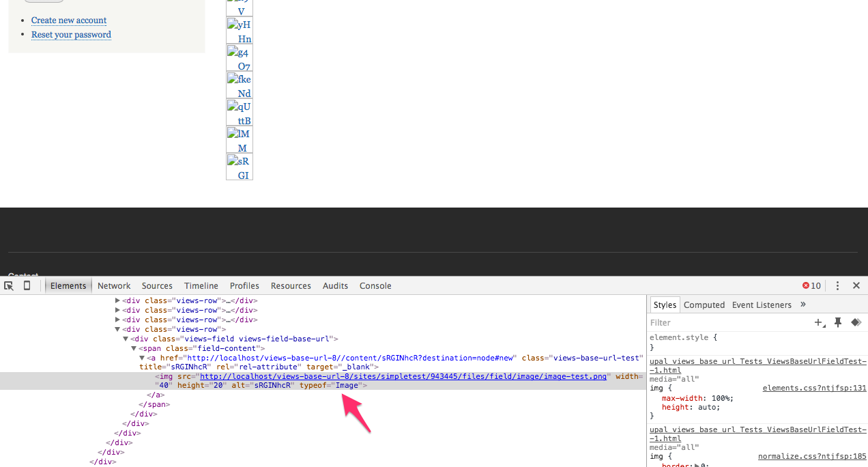The height and width of the screenshot is (467, 868).
Task: Toggle device emulation mode
Action: (x=25, y=285)
